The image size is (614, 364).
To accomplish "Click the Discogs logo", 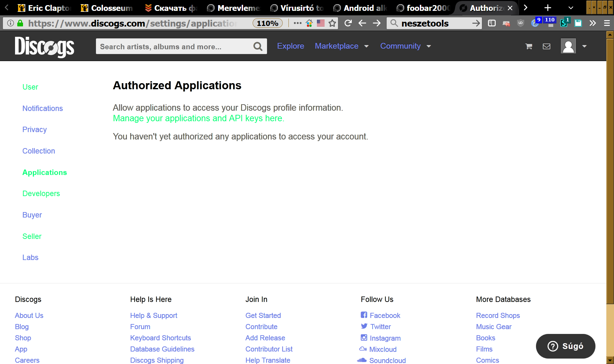I will pyautogui.click(x=44, y=47).
